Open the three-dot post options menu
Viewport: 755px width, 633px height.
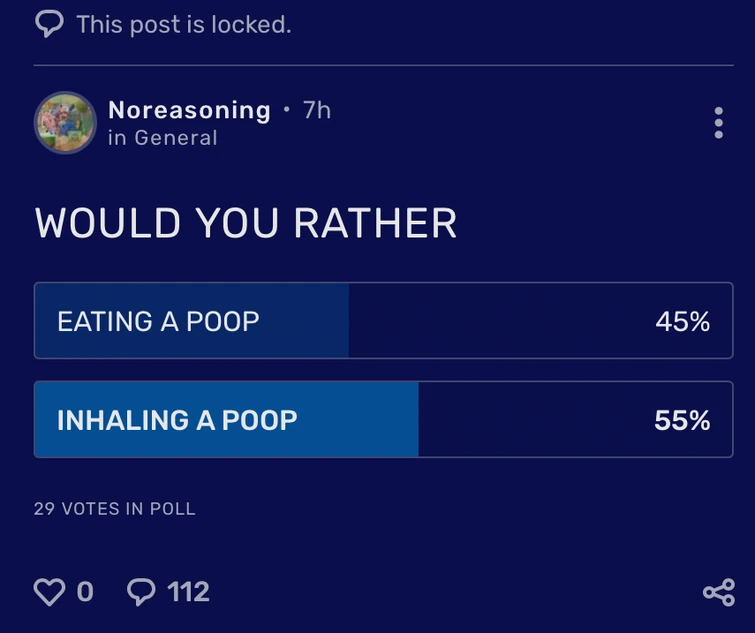coord(718,122)
